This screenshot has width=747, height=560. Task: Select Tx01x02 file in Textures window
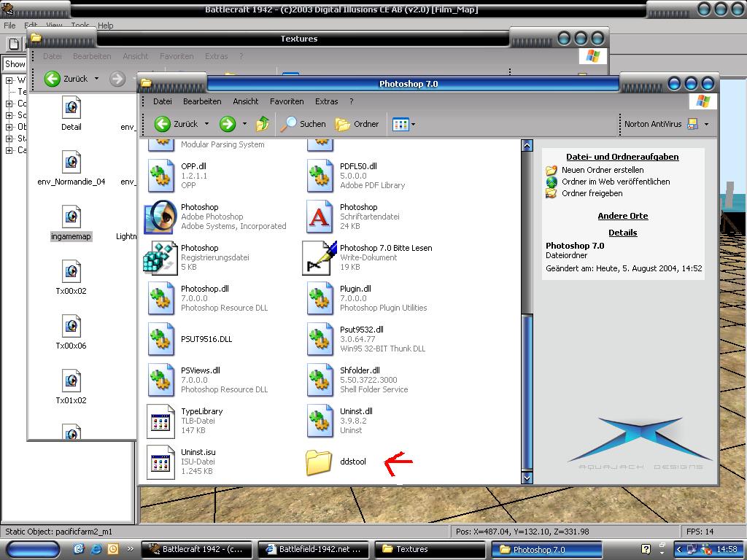pyautogui.click(x=71, y=387)
